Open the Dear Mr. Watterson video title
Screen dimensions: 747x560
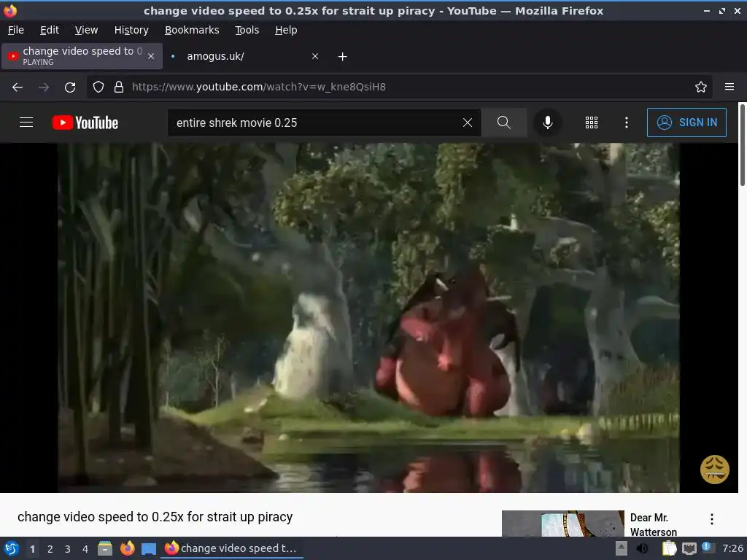pos(653,524)
